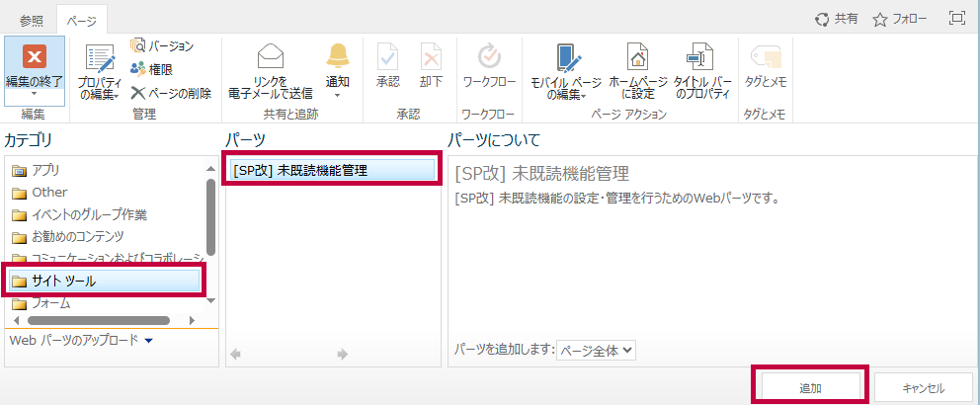Click the 通知 bell icon
Viewport: 980px width, 405px height.
(x=338, y=55)
